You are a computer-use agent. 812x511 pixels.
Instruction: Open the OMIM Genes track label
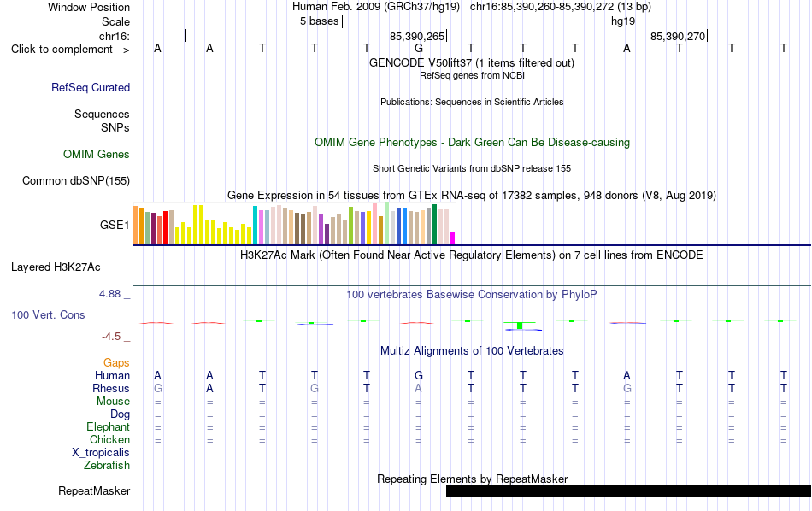point(97,155)
